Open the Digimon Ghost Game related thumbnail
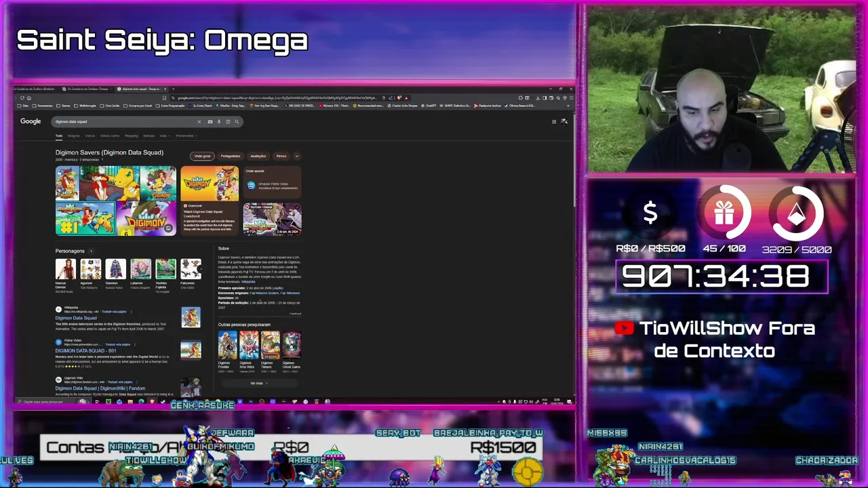868x488 pixels. tap(292, 344)
